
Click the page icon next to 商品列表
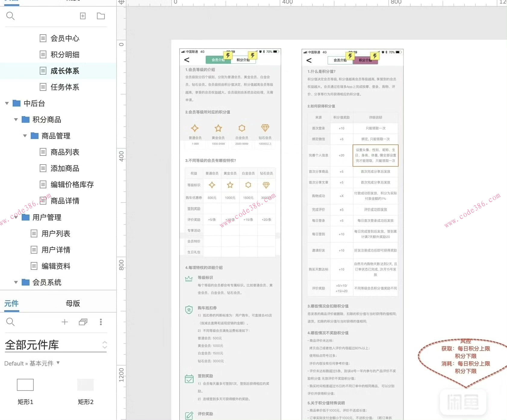[x=43, y=152]
